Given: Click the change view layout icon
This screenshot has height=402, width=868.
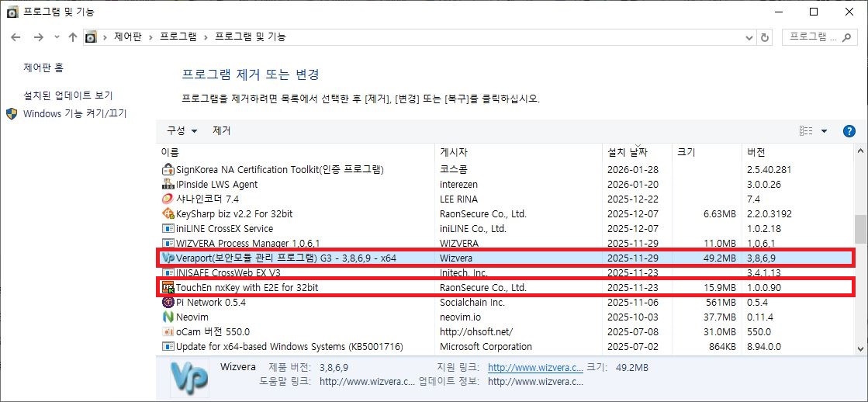Looking at the screenshot, I should tap(806, 131).
